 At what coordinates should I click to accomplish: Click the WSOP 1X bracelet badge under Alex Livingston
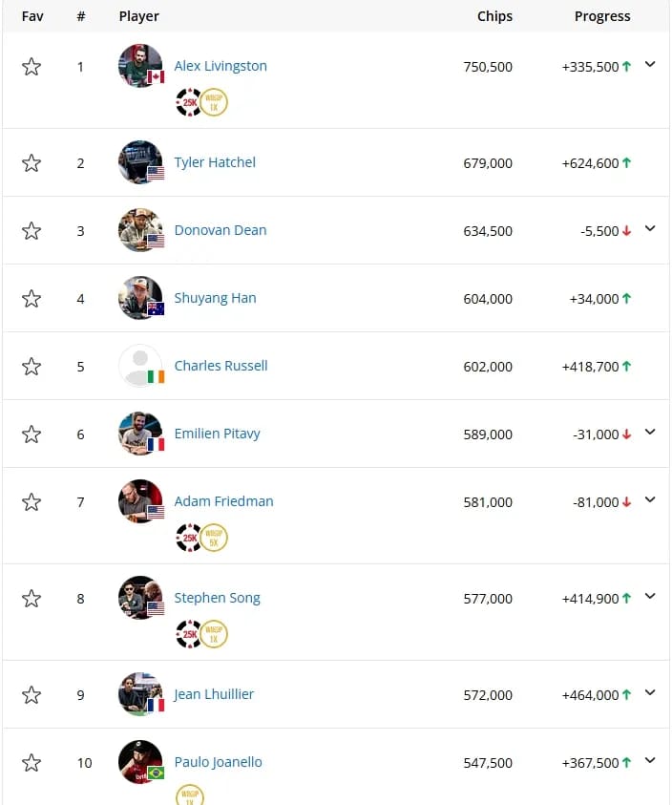point(214,102)
